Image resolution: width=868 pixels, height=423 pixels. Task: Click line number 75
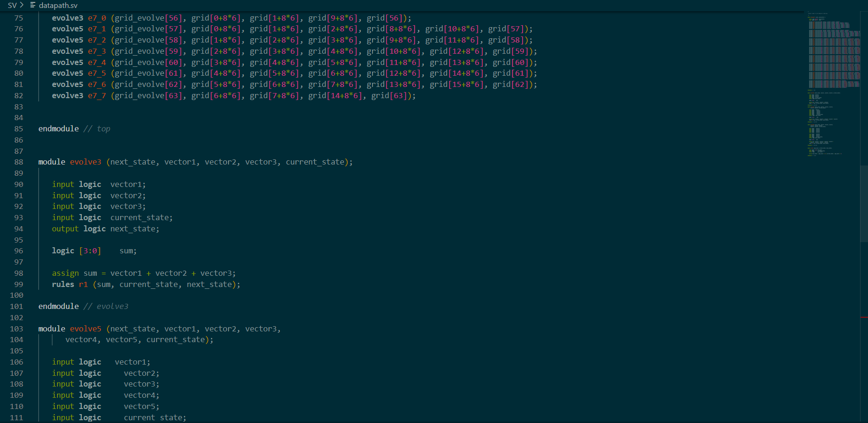click(18, 17)
